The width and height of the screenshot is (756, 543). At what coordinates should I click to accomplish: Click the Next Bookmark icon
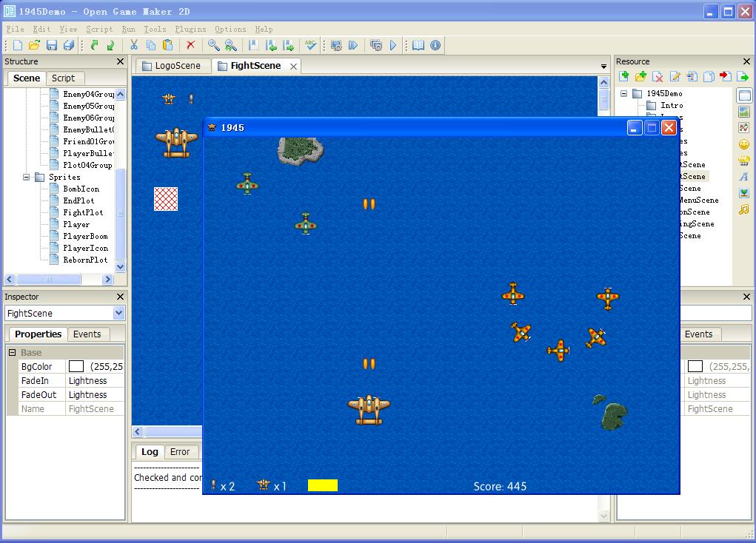click(288, 45)
